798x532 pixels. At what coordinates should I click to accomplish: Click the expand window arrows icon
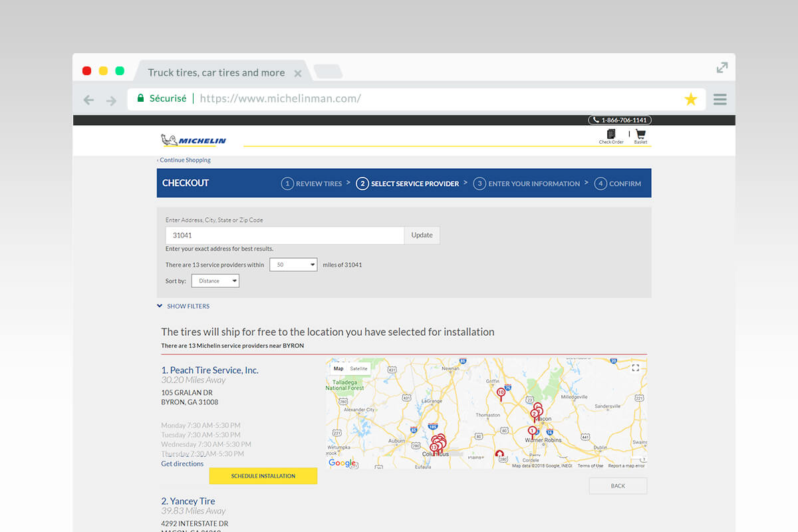click(722, 67)
